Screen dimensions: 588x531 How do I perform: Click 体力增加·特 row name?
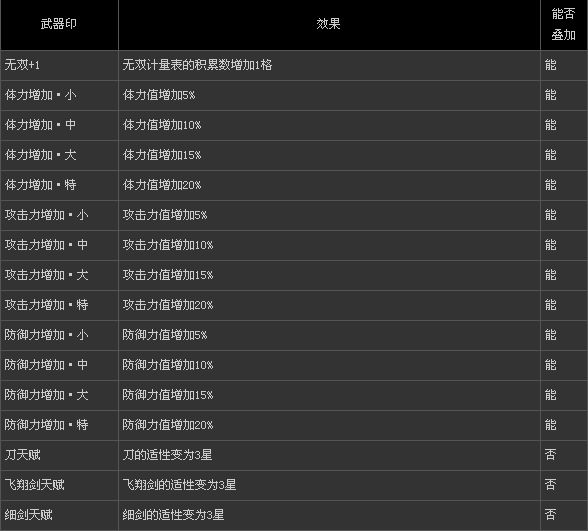pyautogui.click(x=40, y=185)
